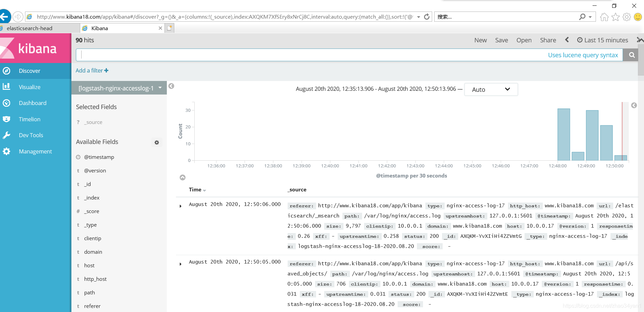Image resolution: width=644 pixels, height=312 pixels.
Task: Click the plus icon beside Add a filter
Action: coord(106,70)
